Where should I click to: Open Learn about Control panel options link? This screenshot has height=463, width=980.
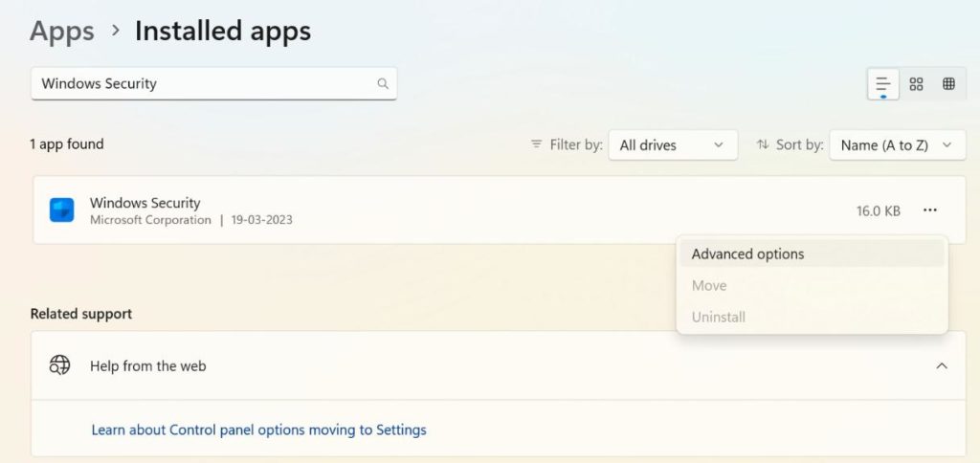[x=258, y=430]
